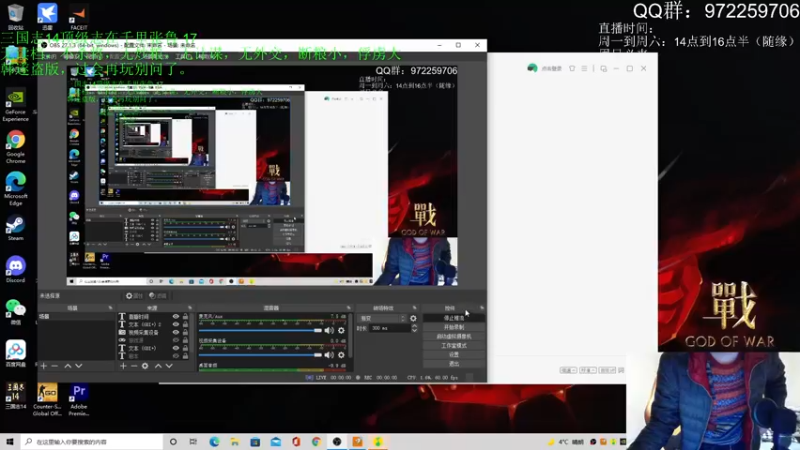This screenshot has width=800, height=450.
Task: Move scene up in scenes list
Action: (x=67, y=366)
